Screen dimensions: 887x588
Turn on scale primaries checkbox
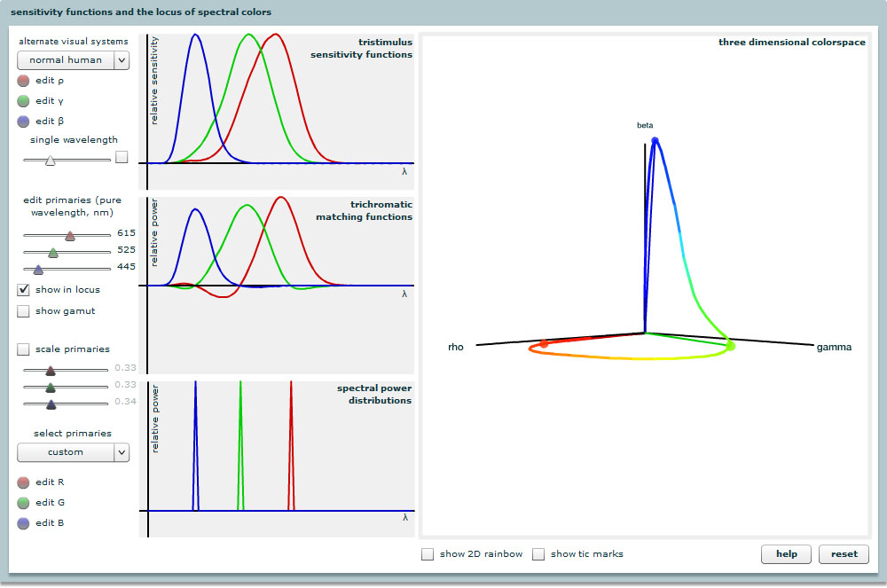coord(24,349)
